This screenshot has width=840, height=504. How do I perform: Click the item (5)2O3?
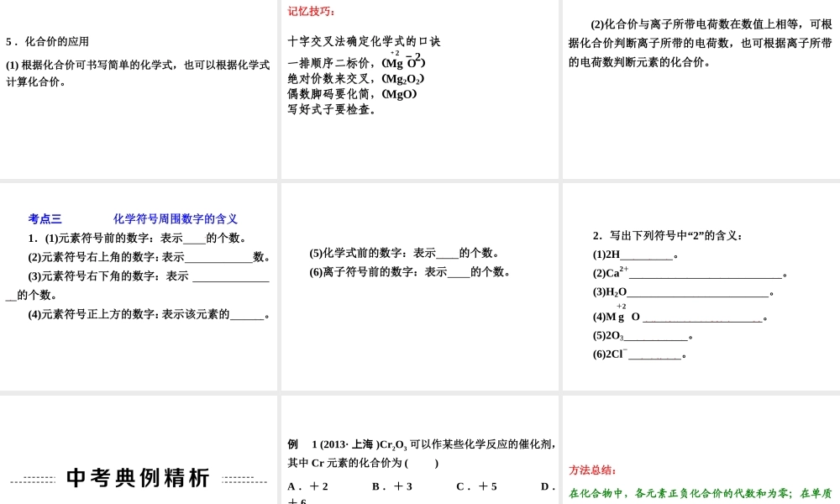click(x=643, y=336)
